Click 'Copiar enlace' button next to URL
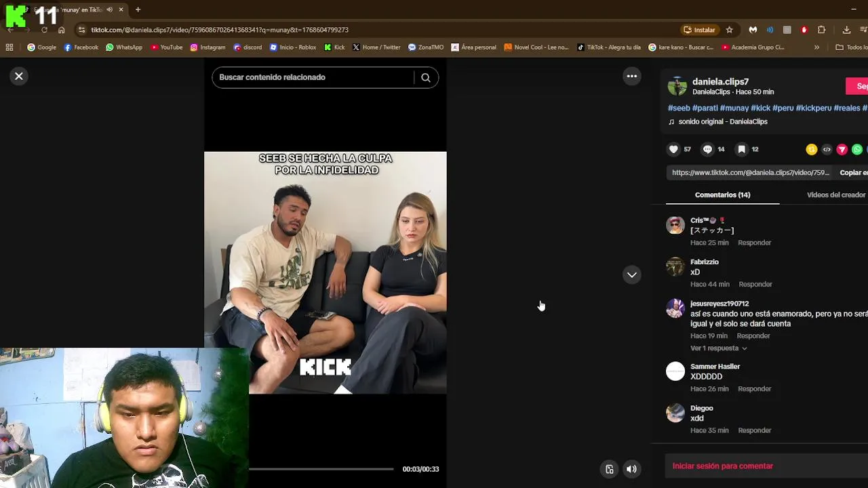Image resolution: width=868 pixels, height=488 pixels. [853, 173]
